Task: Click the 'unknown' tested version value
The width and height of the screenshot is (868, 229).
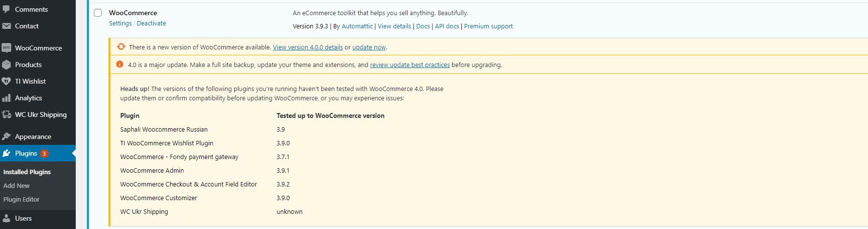Action: tap(289, 212)
